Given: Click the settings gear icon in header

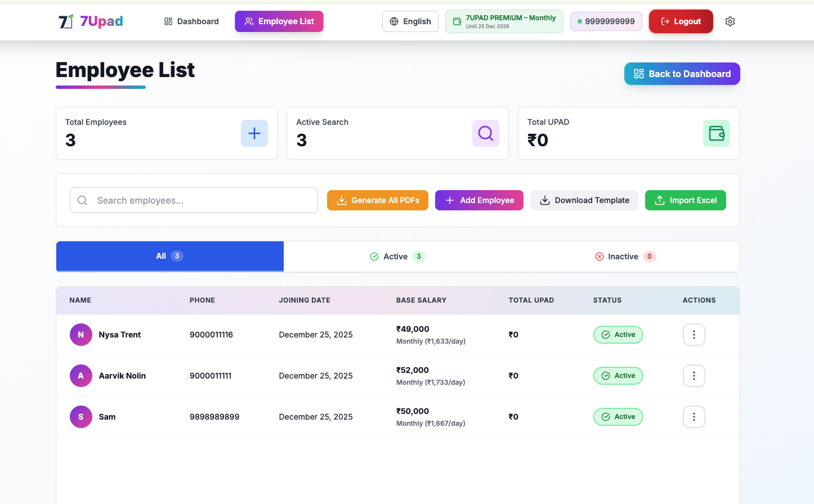Looking at the screenshot, I should [730, 21].
